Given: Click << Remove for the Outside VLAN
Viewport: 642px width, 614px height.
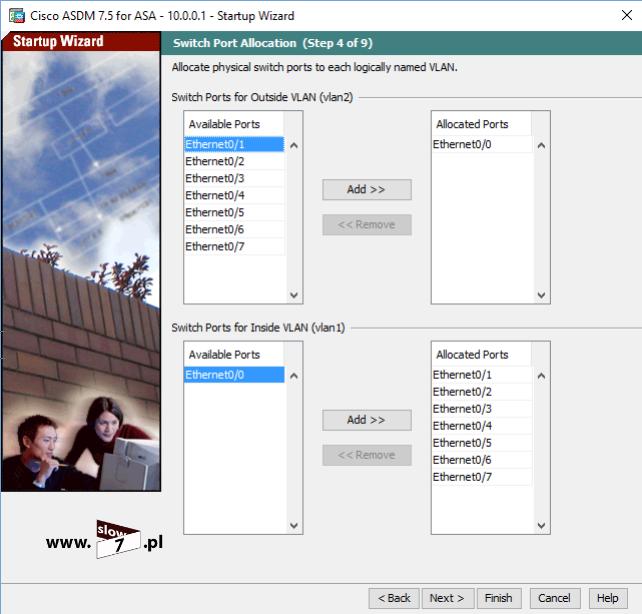Looking at the screenshot, I should click(x=366, y=225).
